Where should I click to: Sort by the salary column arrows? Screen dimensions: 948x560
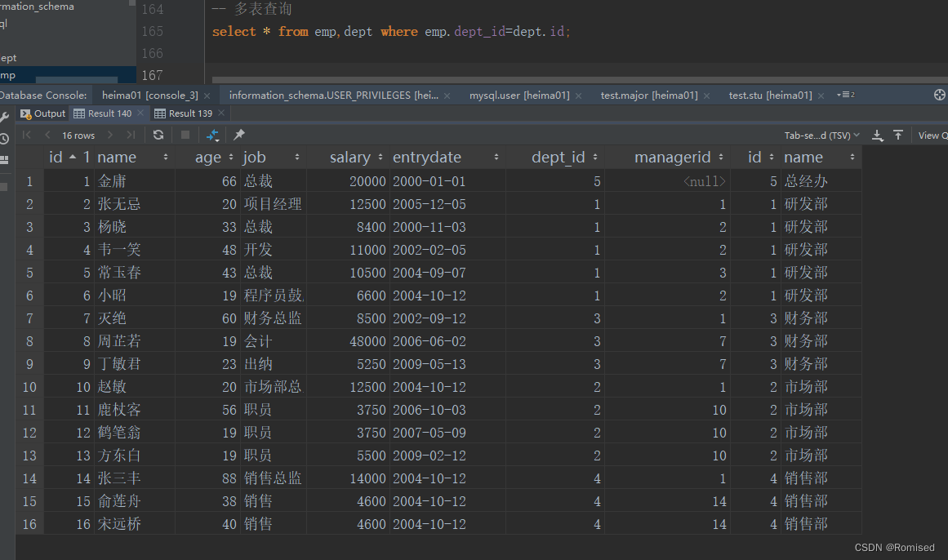pos(381,158)
